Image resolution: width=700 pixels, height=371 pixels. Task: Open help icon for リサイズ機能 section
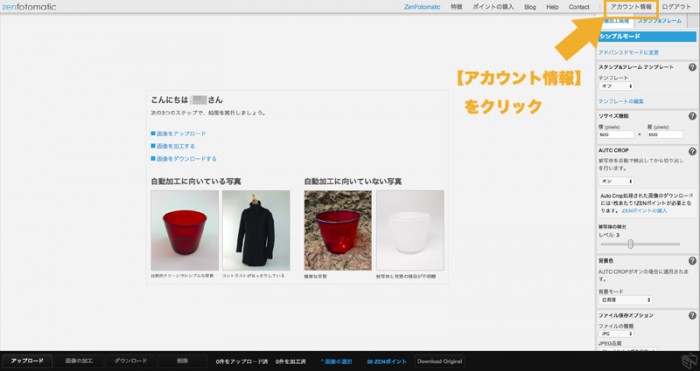[692, 116]
